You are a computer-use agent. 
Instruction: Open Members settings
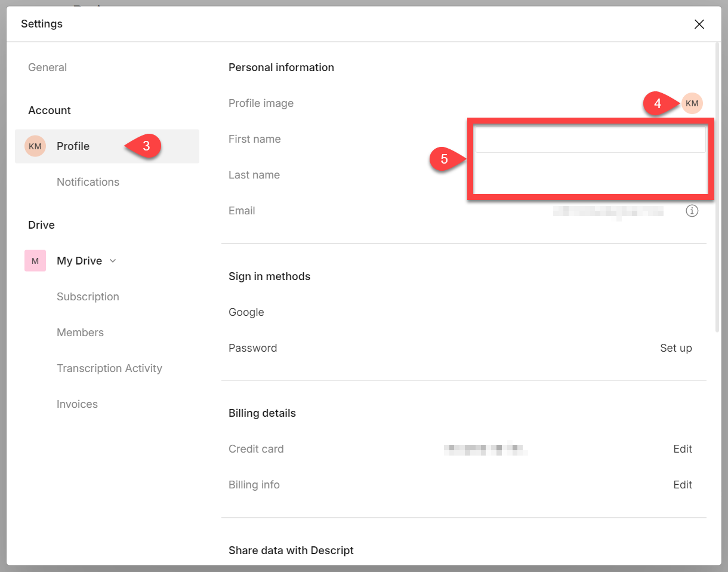click(x=80, y=333)
